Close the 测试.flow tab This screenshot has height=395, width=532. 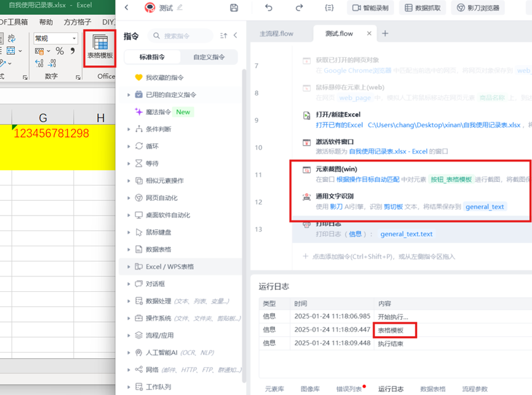[369, 33]
